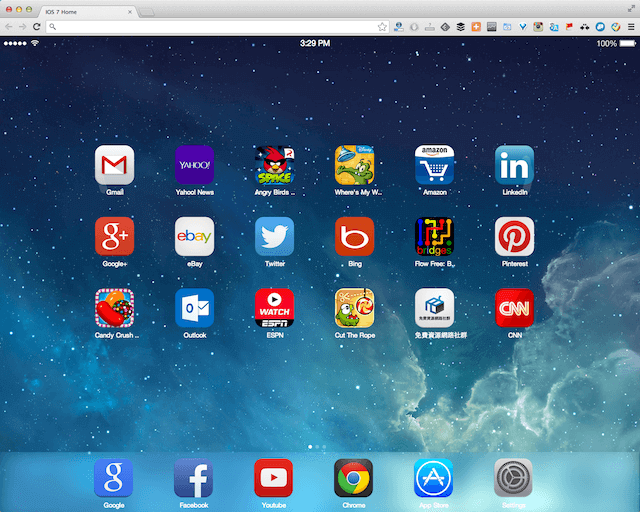
Task: Click the Instagram-style camera extension icon
Action: [538, 27]
